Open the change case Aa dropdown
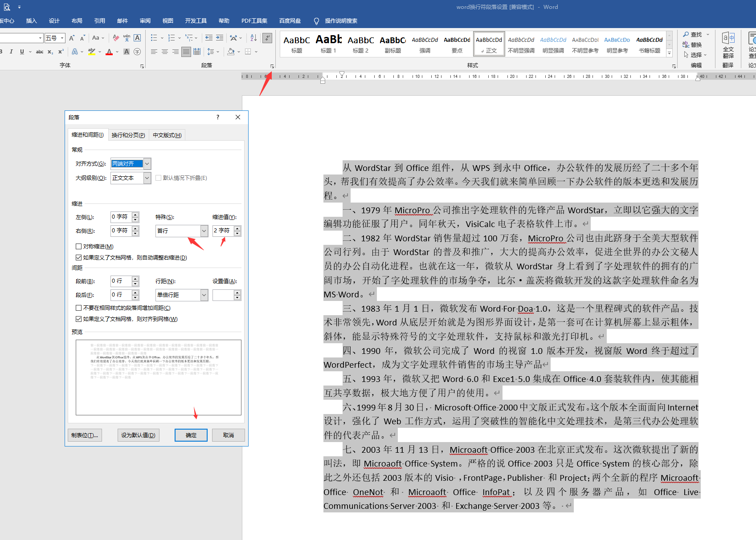756x540 pixels. 98,38
